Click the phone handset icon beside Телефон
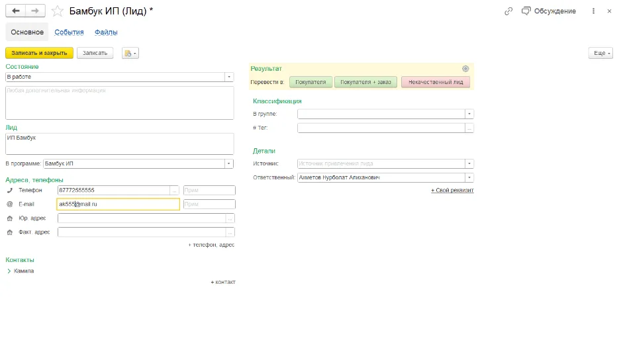This screenshot has height=364, width=619. 10,191
